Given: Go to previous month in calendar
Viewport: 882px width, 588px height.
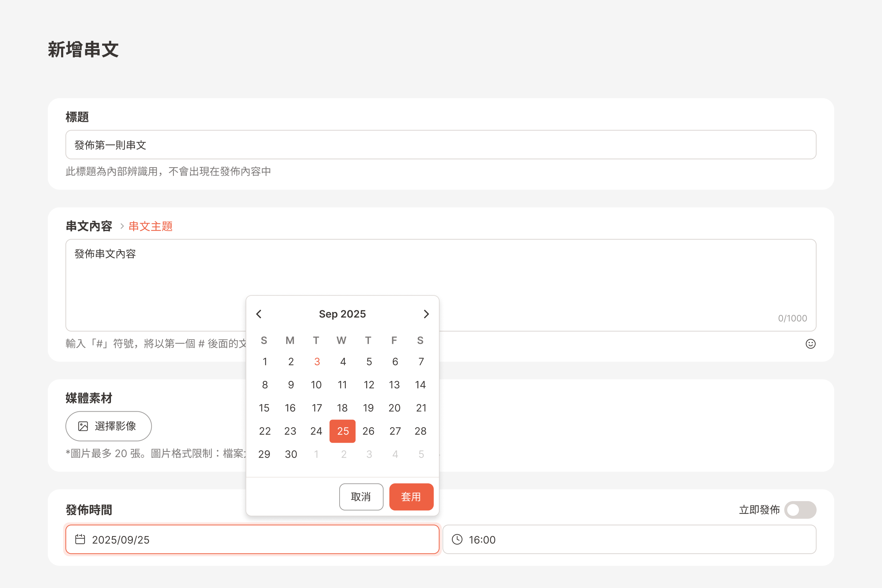Looking at the screenshot, I should click(x=259, y=314).
